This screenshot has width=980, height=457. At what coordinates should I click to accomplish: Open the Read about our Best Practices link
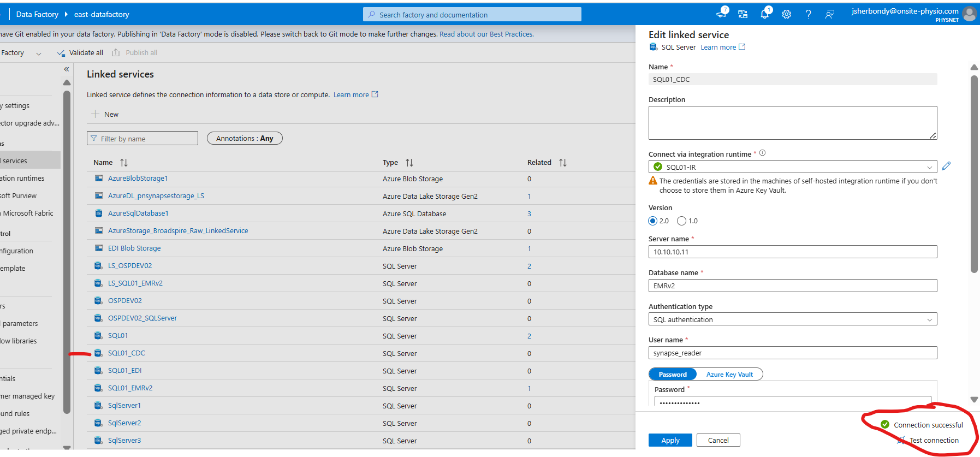(x=486, y=34)
